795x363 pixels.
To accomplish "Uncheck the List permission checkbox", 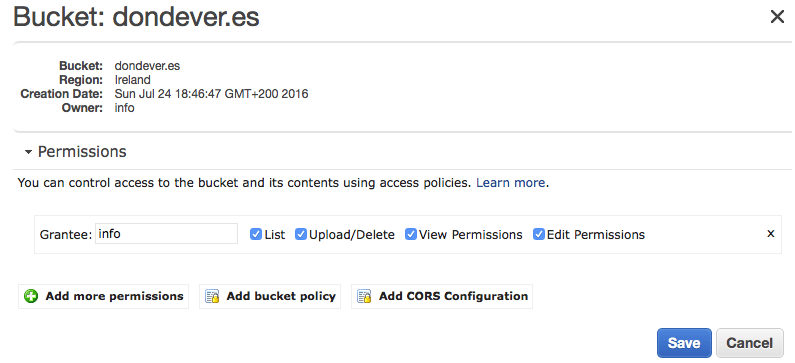I will click(256, 234).
